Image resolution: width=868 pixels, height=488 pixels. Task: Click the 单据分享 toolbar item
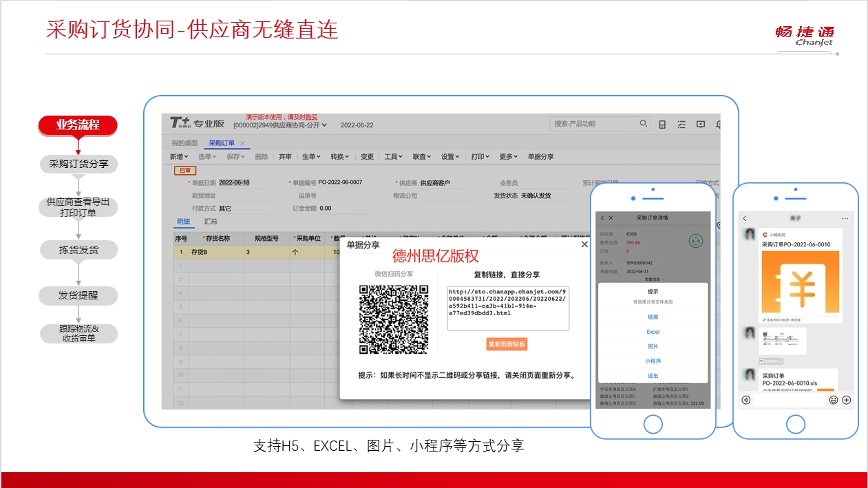(x=540, y=157)
